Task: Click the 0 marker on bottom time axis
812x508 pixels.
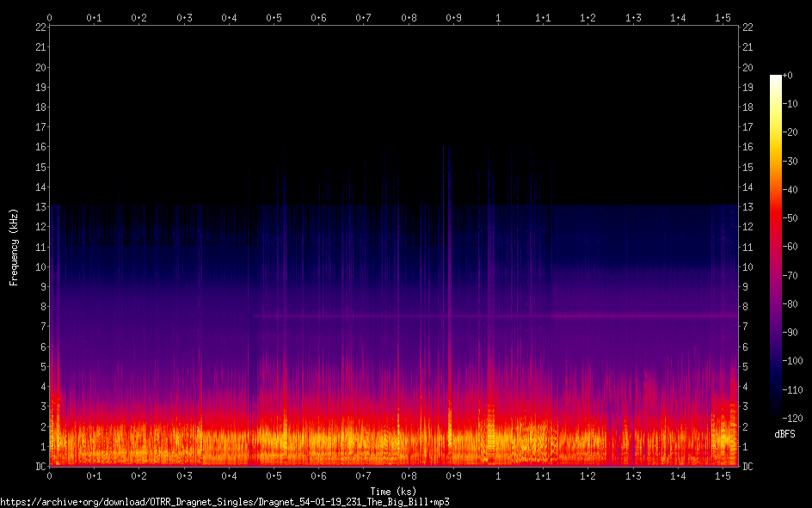Action: point(50,476)
